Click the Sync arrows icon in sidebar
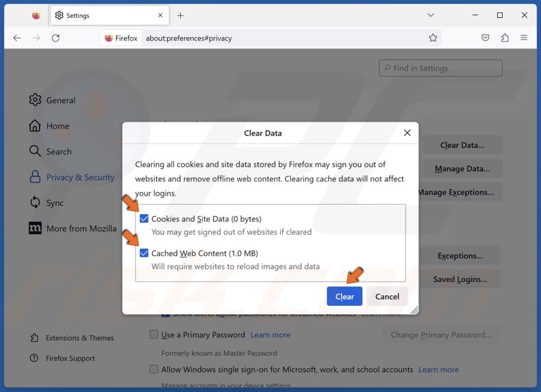 35,202
